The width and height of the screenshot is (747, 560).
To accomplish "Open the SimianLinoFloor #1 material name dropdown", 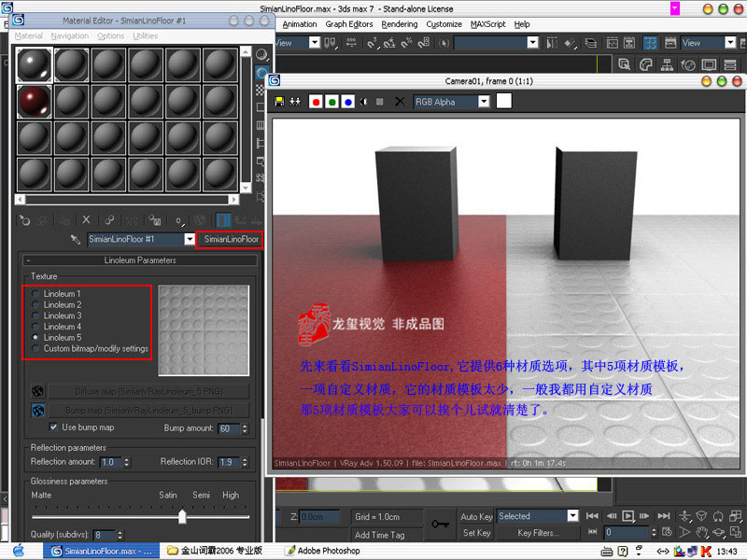I will 190,239.
